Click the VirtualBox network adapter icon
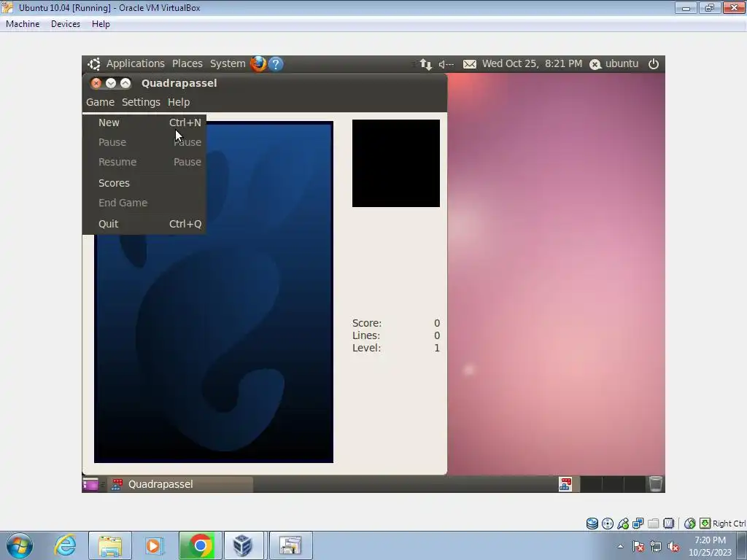Screen dimensions: 747x560 [638, 524]
